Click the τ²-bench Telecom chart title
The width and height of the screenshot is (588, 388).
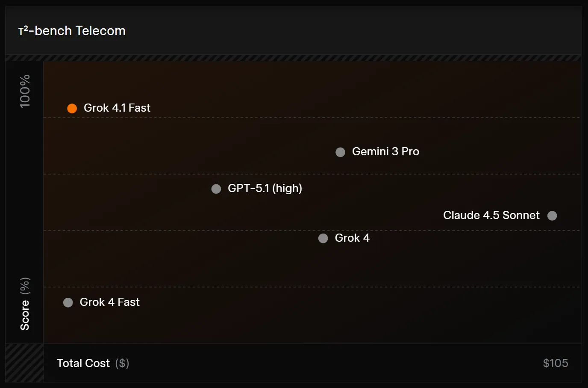click(72, 31)
